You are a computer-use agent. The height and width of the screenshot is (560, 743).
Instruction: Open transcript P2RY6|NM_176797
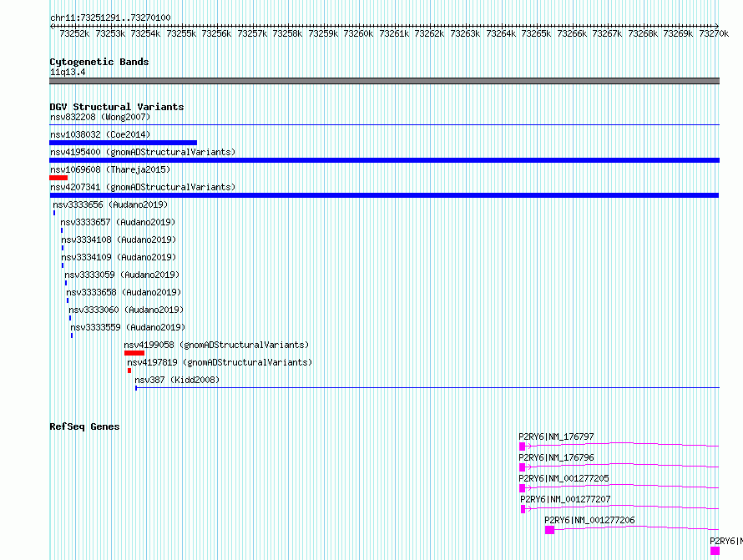click(x=556, y=436)
